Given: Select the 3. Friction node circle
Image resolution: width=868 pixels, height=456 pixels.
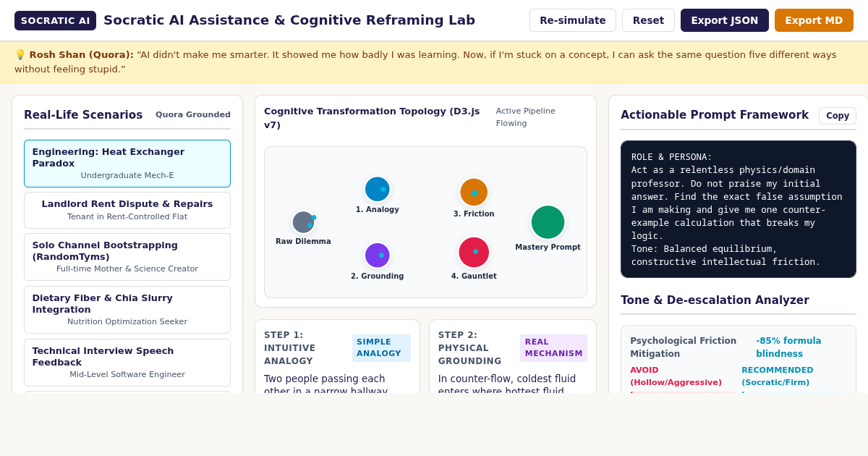Looking at the screenshot, I should pos(474,192).
